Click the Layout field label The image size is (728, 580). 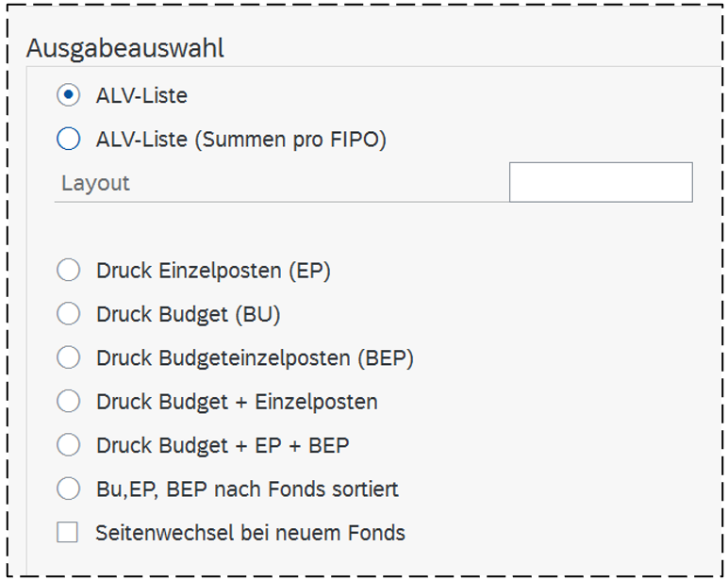point(95,183)
